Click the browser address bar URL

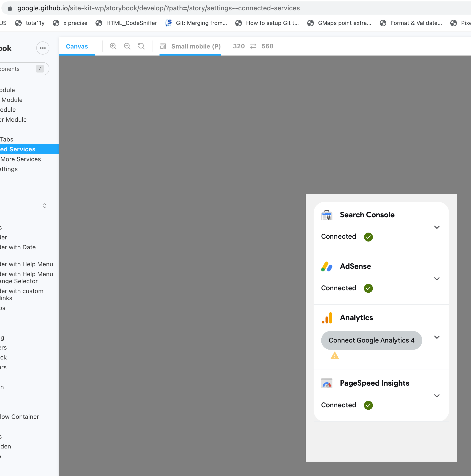pyautogui.click(x=158, y=8)
